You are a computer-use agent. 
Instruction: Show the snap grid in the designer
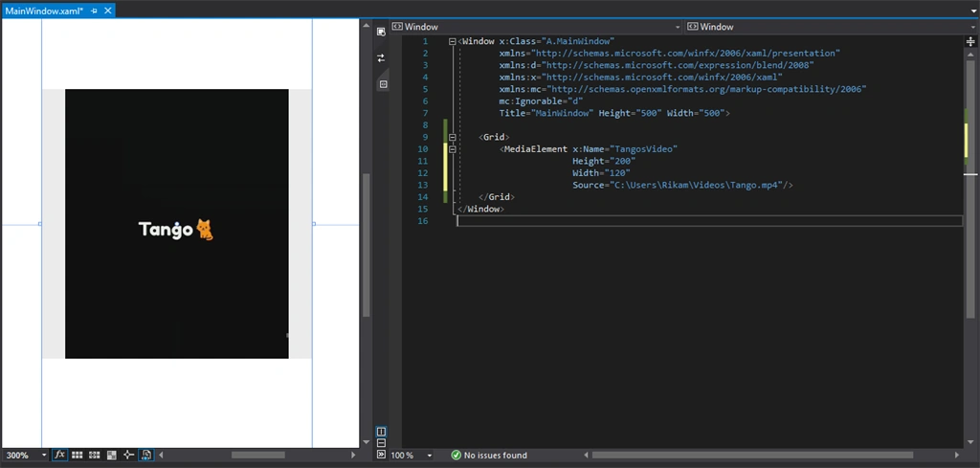tap(78, 455)
